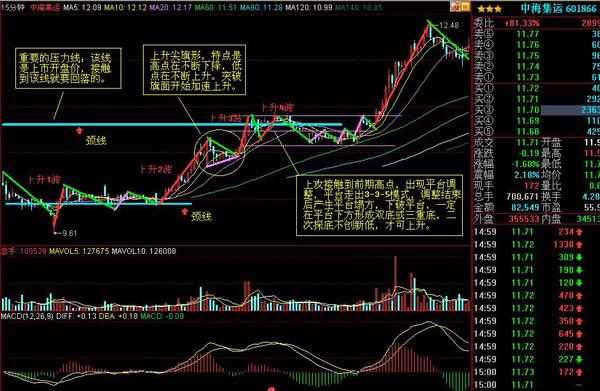Select the 15分钟 period label
Viewport: 600px width, 391px height.
tap(13, 7)
